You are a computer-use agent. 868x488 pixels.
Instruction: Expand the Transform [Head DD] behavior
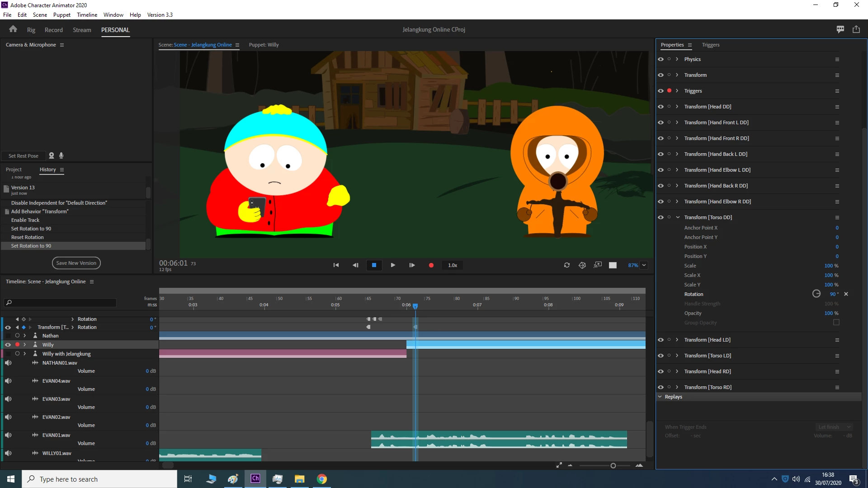click(677, 107)
